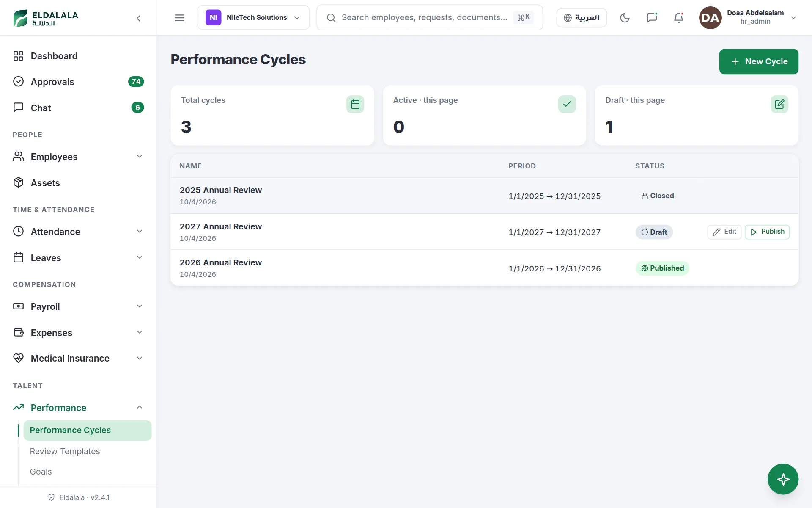Click the Published status badge

[662, 268]
